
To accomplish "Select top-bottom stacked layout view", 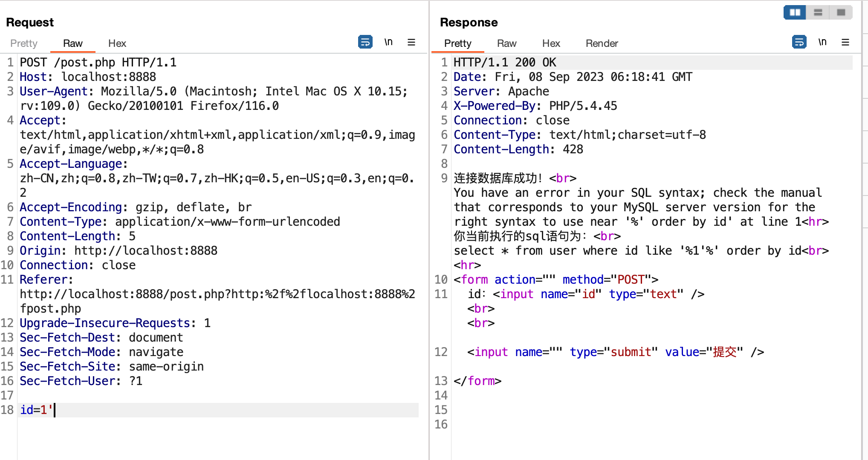I will (x=818, y=12).
